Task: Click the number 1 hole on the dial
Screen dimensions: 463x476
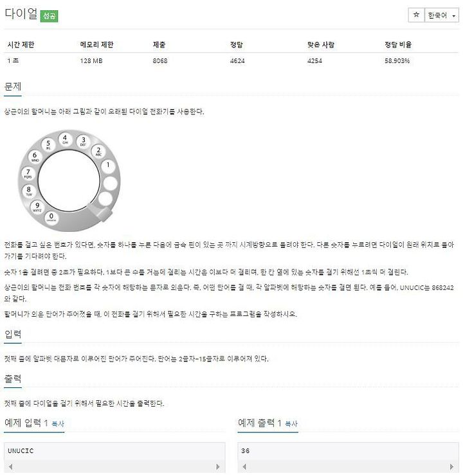Action: pos(108,166)
